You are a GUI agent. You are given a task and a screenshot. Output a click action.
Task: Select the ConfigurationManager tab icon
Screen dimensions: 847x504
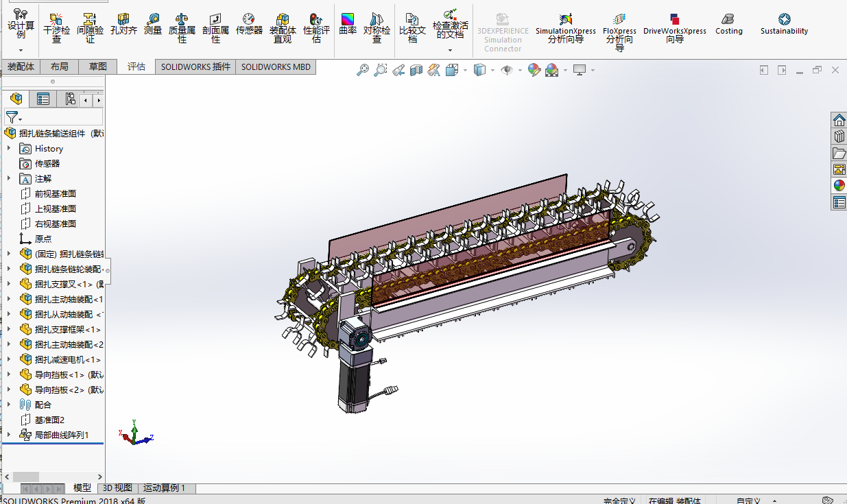pos(70,99)
